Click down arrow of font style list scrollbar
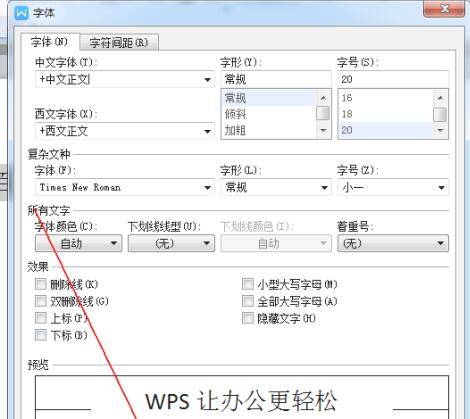Viewport: 470px width, 419px height. point(323,131)
